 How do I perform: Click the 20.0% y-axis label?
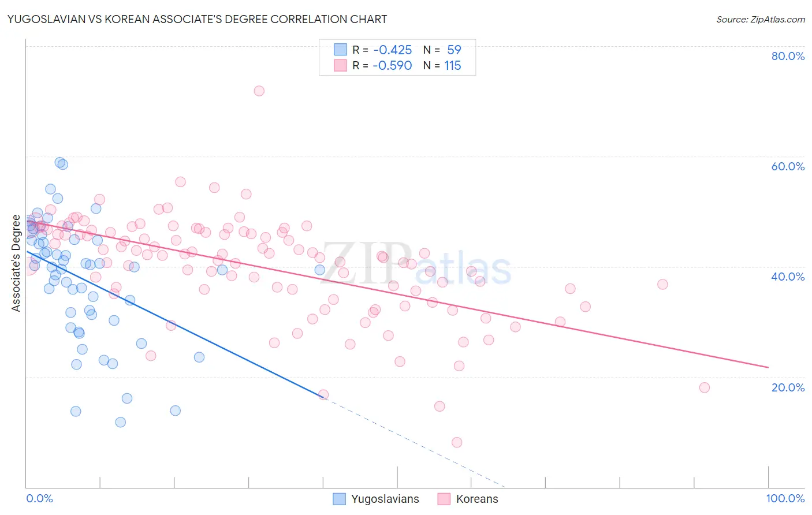(x=788, y=387)
